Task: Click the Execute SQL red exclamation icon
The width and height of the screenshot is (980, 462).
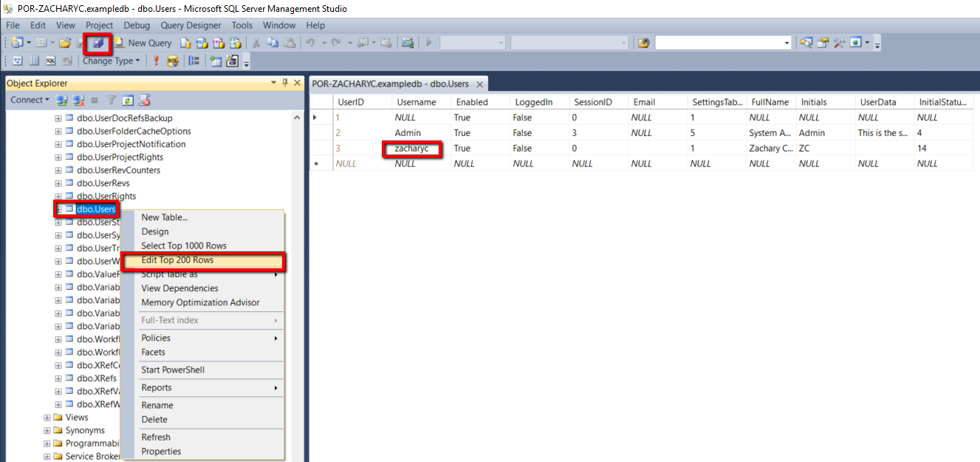Action: tap(157, 61)
